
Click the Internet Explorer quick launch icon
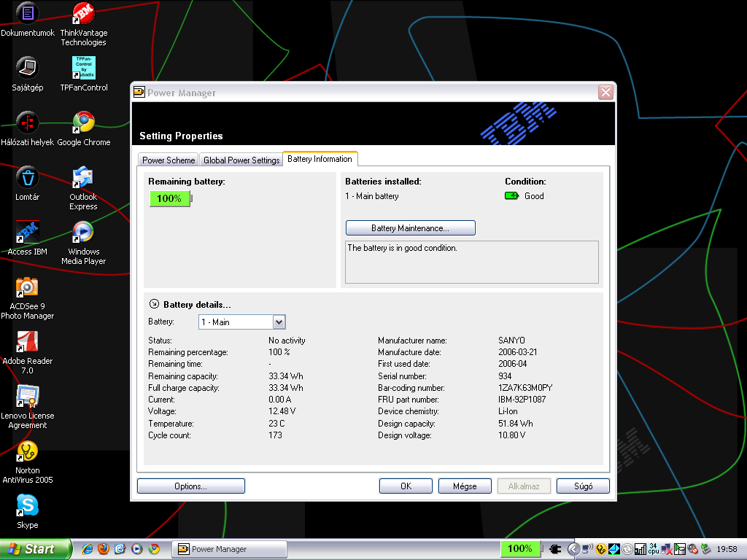(88, 549)
